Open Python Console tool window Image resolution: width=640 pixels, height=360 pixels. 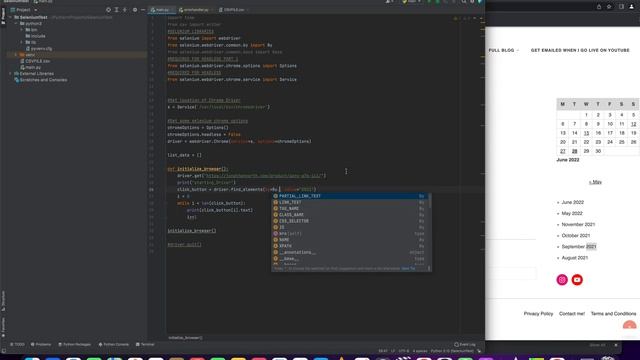click(x=114, y=344)
